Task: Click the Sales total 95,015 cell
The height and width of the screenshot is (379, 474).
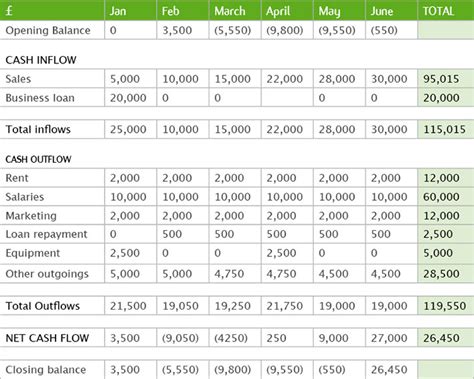Action: [446, 79]
